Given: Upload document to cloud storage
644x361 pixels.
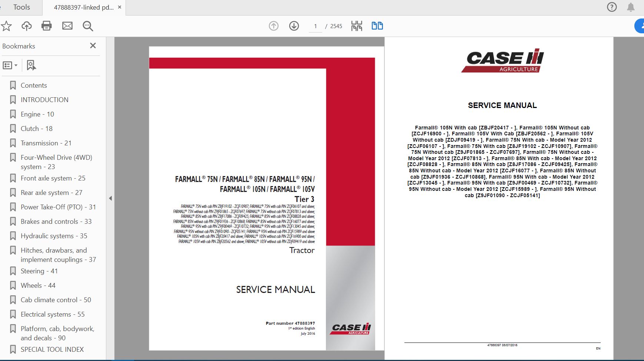Looking at the screenshot, I should 26,26.
